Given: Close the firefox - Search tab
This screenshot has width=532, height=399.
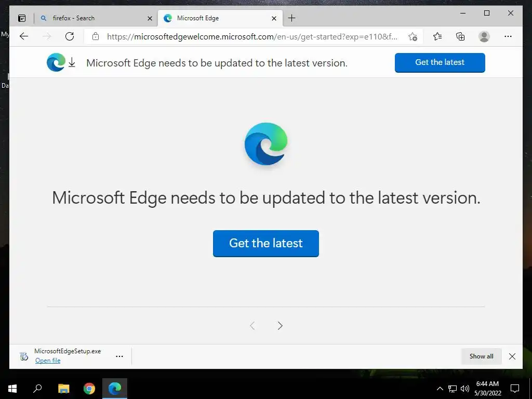Looking at the screenshot, I should click(150, 18).
